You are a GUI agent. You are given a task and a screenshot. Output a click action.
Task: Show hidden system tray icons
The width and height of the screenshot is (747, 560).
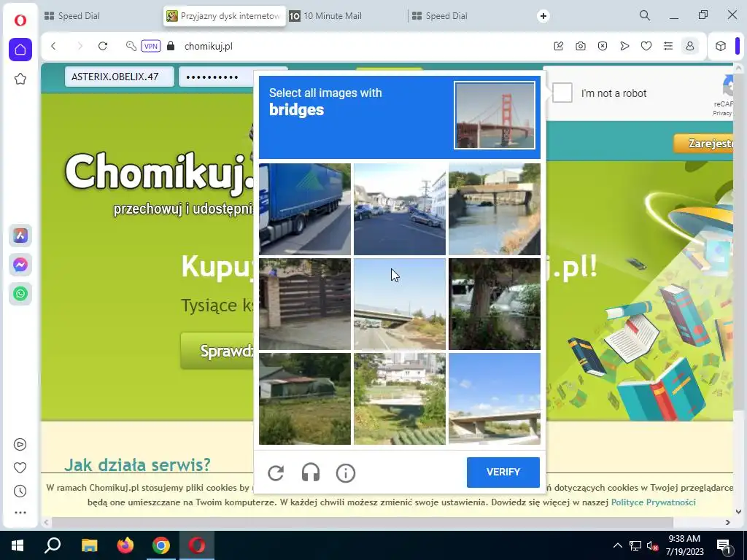(617, 545)
